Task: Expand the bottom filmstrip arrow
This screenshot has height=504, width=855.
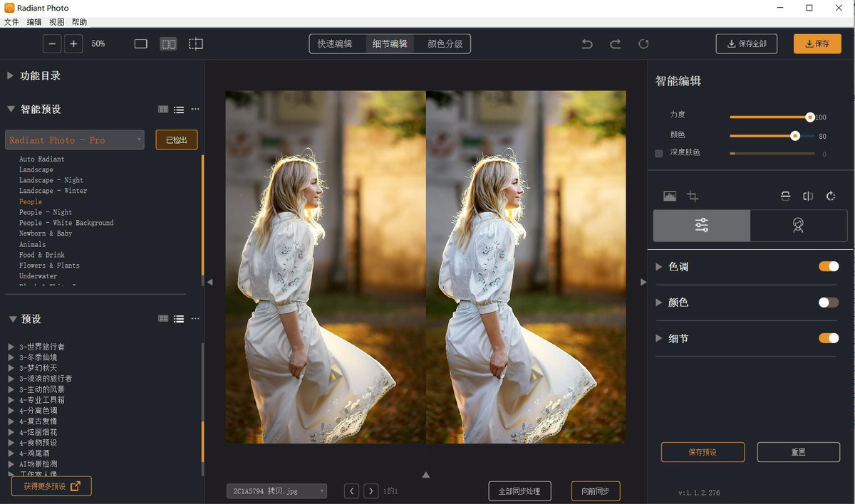Action: (x=426, y=474)
